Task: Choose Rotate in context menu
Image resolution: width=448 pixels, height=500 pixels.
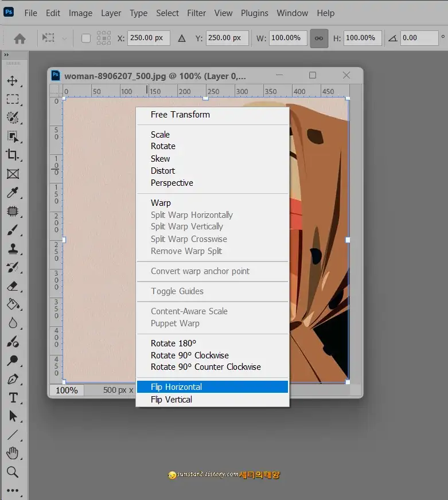Action: [x=212, y=146]
